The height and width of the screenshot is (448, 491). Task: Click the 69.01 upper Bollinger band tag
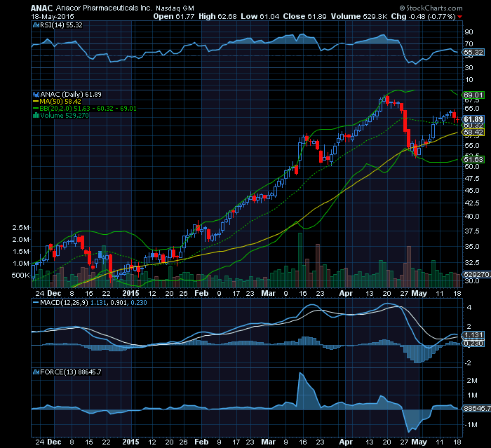(x=473, y=95)
